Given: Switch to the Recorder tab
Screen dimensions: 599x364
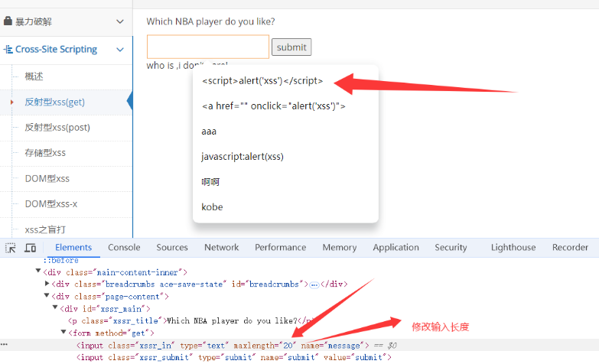Looking at the screenshot, I should point(570,248).
